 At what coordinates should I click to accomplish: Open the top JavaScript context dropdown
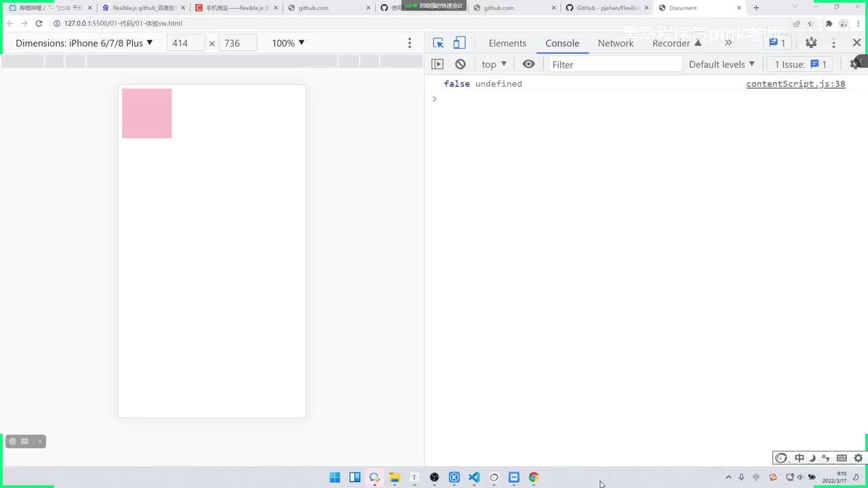pos(494,64)
